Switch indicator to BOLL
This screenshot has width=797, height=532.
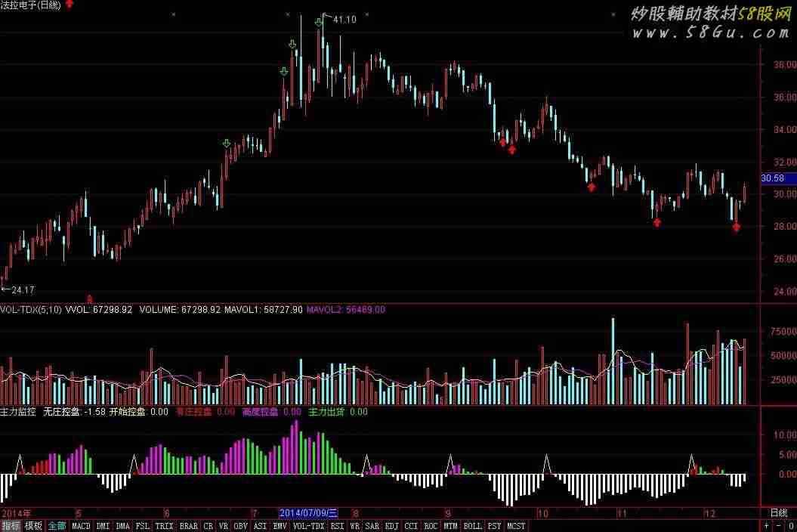473,526
